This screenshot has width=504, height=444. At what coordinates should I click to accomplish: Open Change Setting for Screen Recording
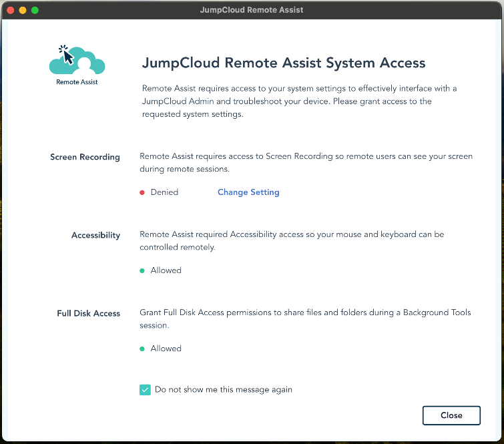[x=248, y=192]
